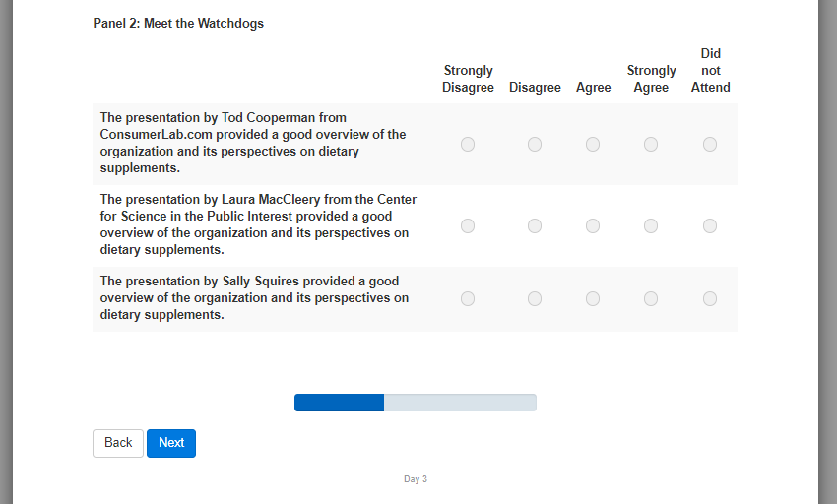The image size is (837, 504).
Task: Select Strongly Agree for Laura MacCleery presentation
Action: click(651, 225)
